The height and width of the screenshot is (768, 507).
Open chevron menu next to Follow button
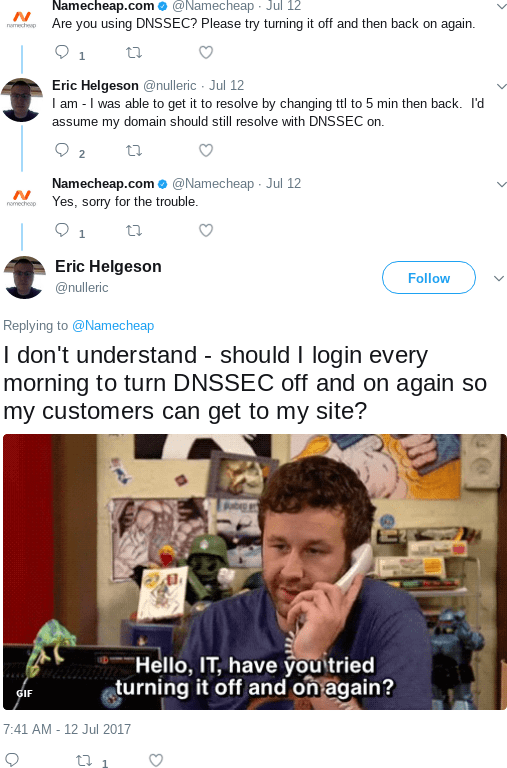tap(499, 278)
